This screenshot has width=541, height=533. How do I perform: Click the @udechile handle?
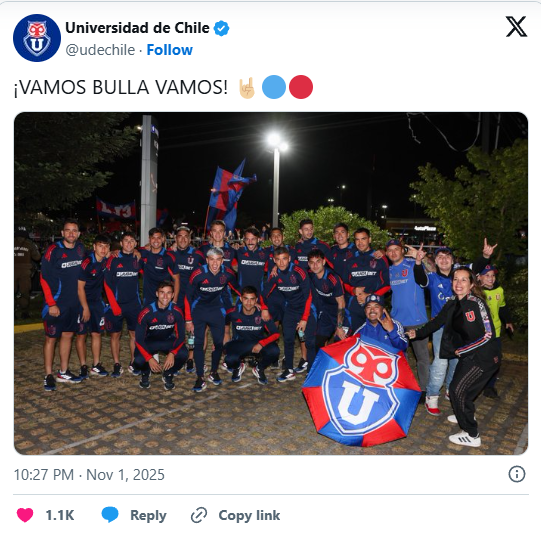click(100, 50)
